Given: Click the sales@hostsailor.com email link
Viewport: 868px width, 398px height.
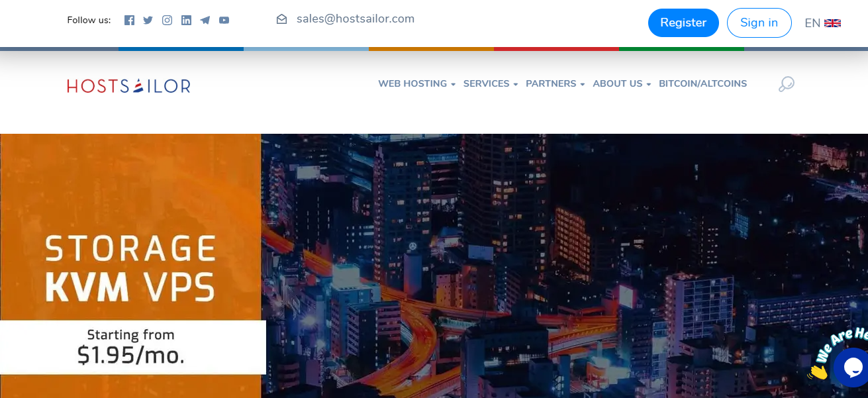Looking at the screenshot, I should [x=356, y=19].
